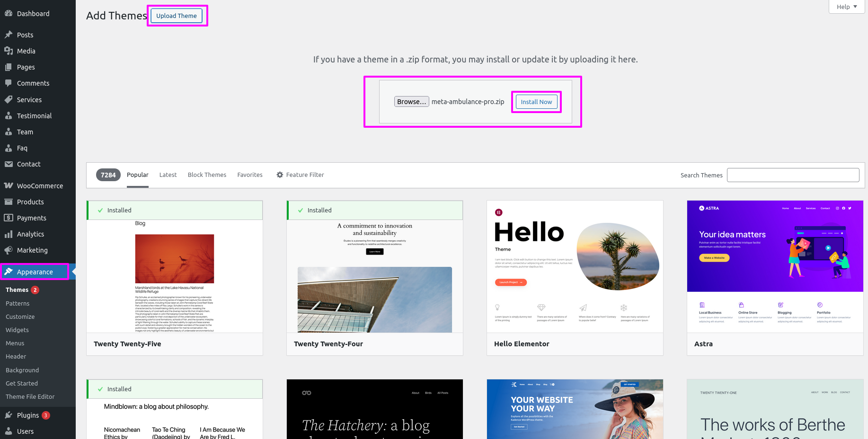Click the Team icon

pos(9,132)
